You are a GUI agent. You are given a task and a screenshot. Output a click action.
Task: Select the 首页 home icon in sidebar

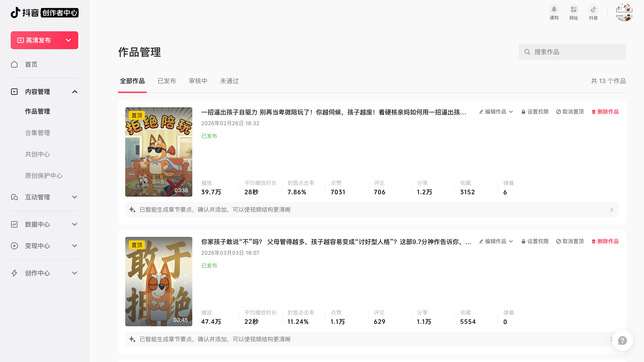click(14, 64)
